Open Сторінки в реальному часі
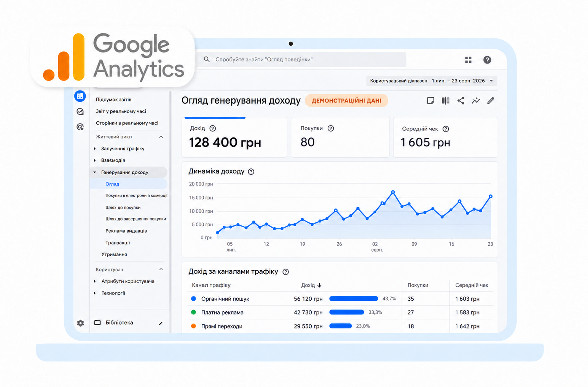The image size is (588, 387). (x=127, y=123)
